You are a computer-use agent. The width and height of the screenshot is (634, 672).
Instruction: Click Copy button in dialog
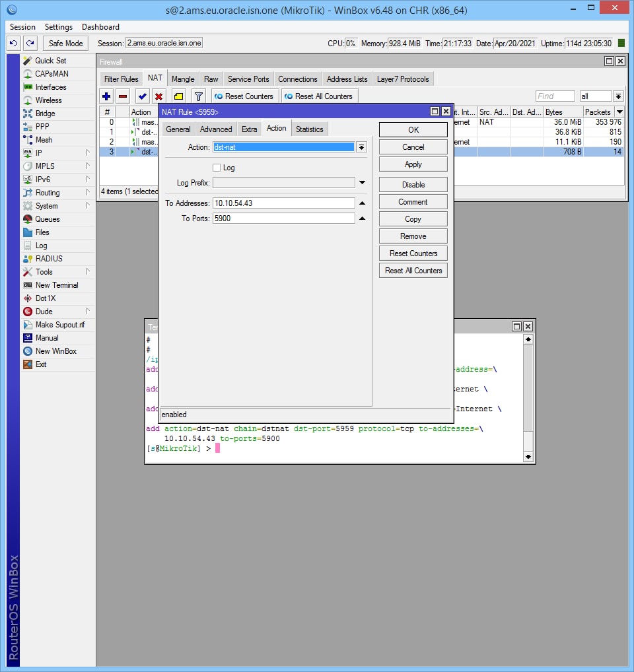tap(413, 219)
